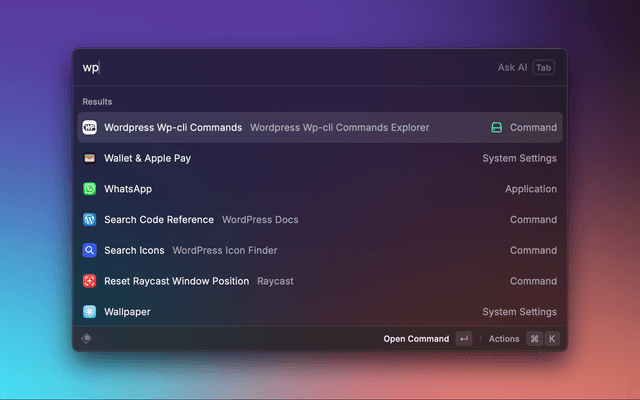Click the Search Code Reference WordPress icon
The image size is (640, 400).
coord(89,220)
